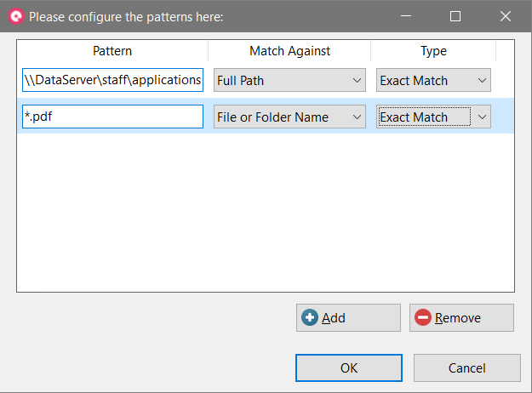
Task: Open the first row's Exact Match dropdown
Action: [433, 81]
